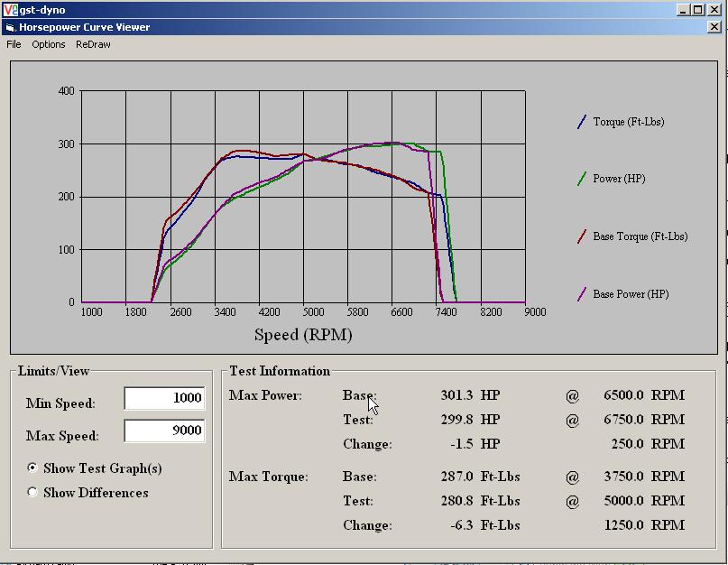
Task: Open the File menu
Action: coord(14,44)
